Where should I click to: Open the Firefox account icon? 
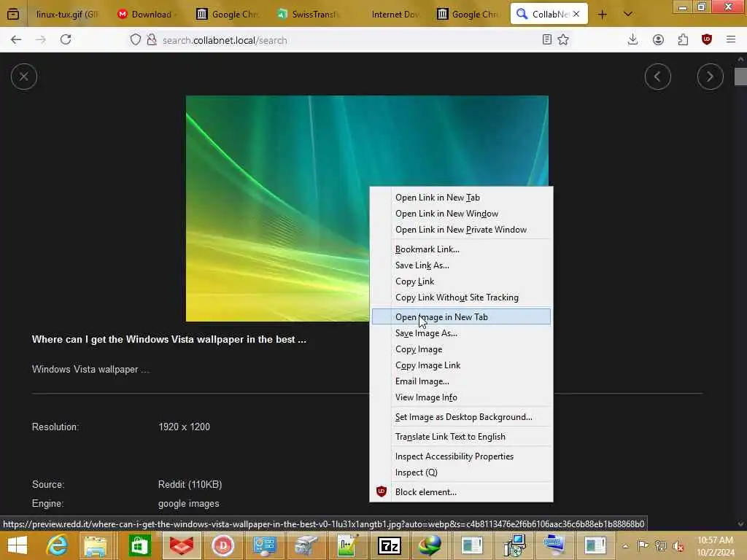point(658,40)
